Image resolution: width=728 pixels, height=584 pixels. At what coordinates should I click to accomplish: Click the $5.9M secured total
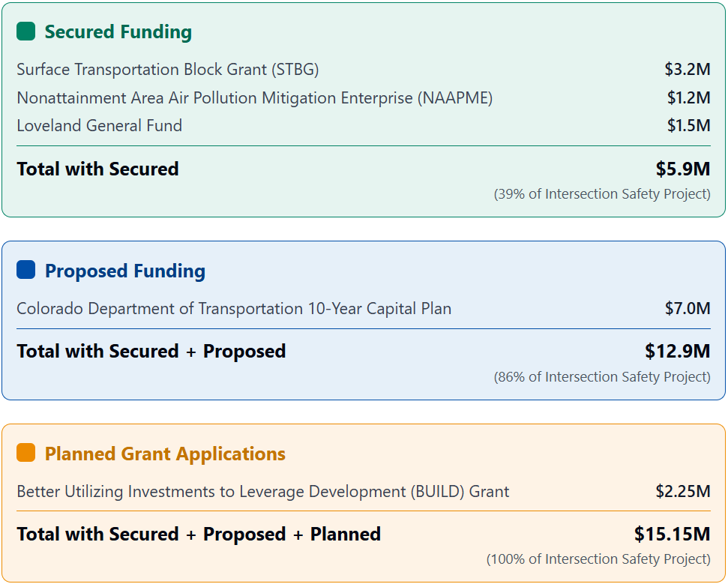[682, 169]
